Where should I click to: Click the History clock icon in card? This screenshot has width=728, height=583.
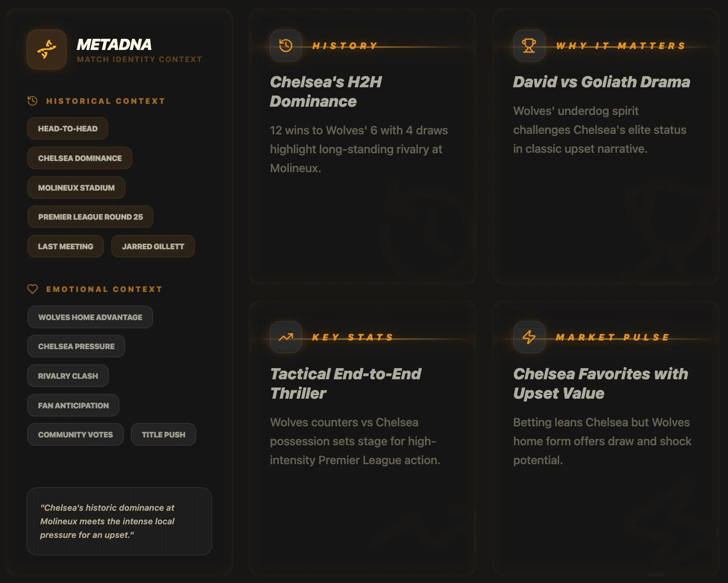point(286,46)
